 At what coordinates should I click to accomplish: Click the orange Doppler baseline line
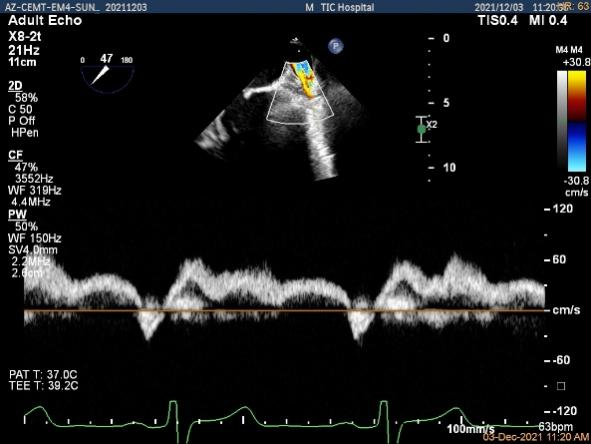click(285, 311)
